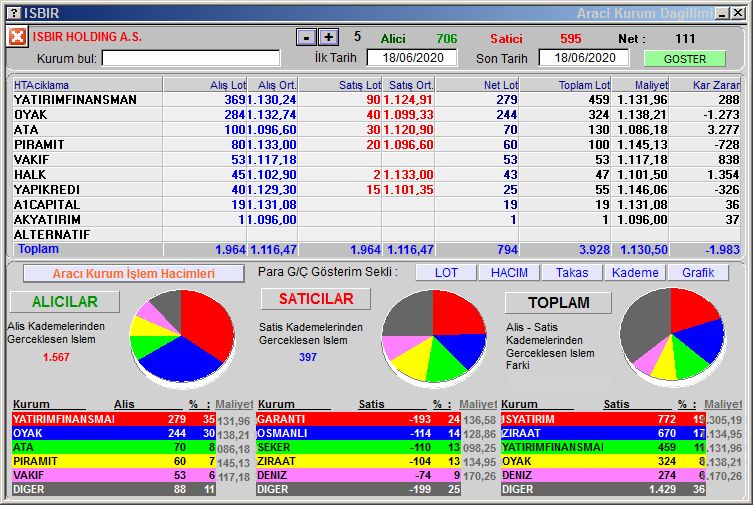This screenshot has height=505, width=753.
Task: Decrease count with the minus button
Action: tap(306, 37)
